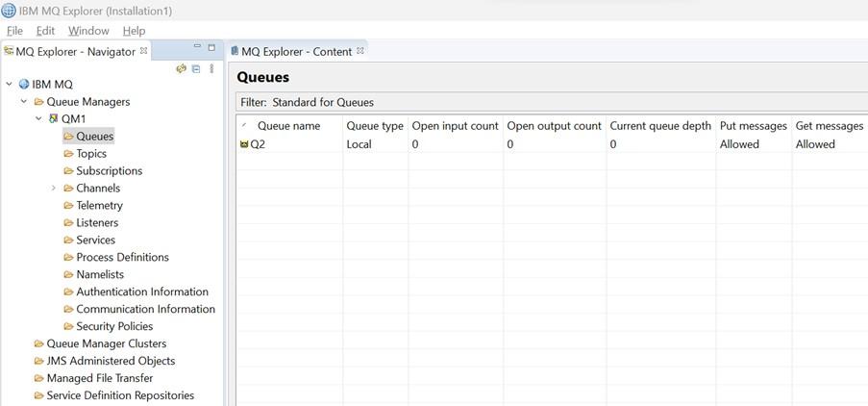Select the Queues tree item
This screenshot has width=868, height=406.
(94, 137)
